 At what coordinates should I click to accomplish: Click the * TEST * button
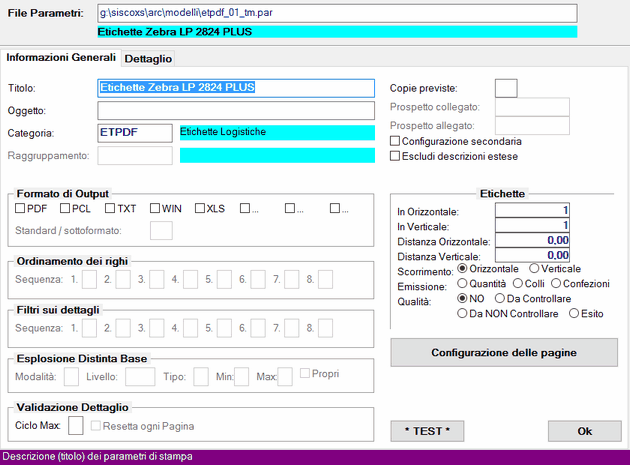427,431
